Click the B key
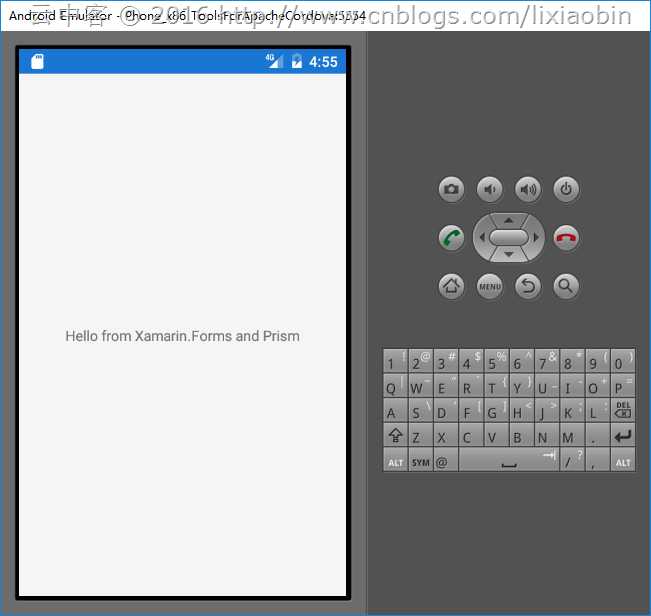 pyautogui.click(x=521, y=435)
